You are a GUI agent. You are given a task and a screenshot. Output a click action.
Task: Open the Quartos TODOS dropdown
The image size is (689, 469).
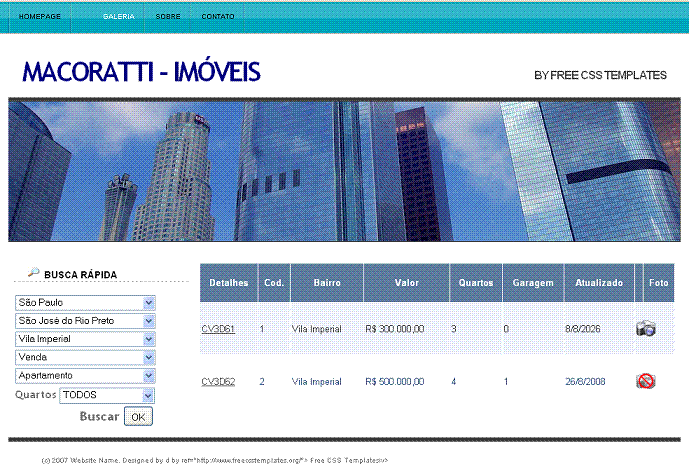pos(107,395)
